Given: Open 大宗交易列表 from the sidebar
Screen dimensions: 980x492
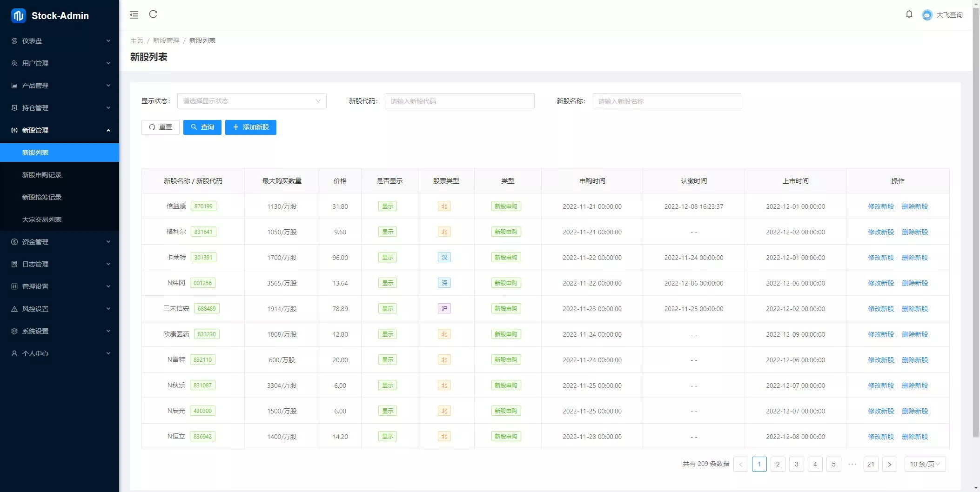Looking at the screenshot, I should (41, 219).
